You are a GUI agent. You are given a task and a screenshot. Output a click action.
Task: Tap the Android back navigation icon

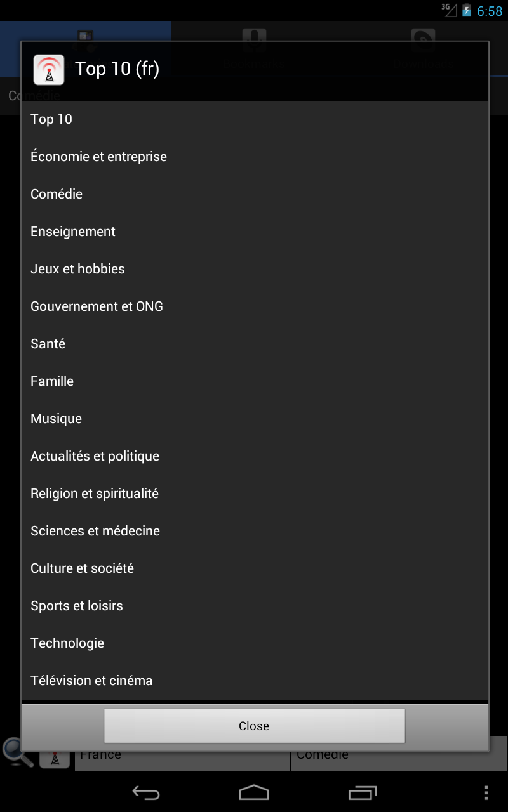tap(145, 792)
